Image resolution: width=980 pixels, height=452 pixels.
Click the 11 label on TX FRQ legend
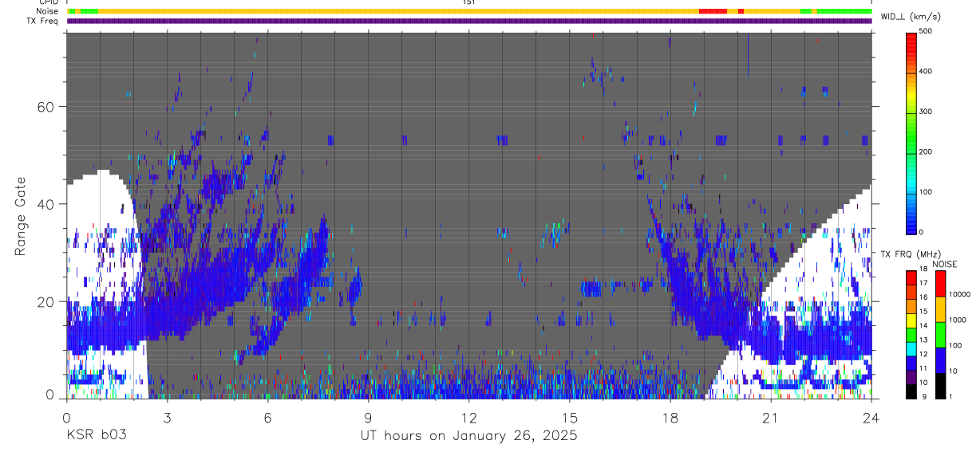pyautogui.click(x=923, y=367)
